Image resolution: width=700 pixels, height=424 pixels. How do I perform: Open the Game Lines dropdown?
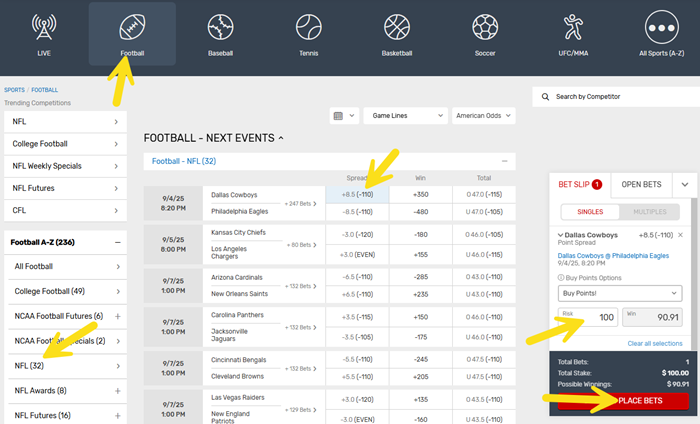tap(404, 116)
